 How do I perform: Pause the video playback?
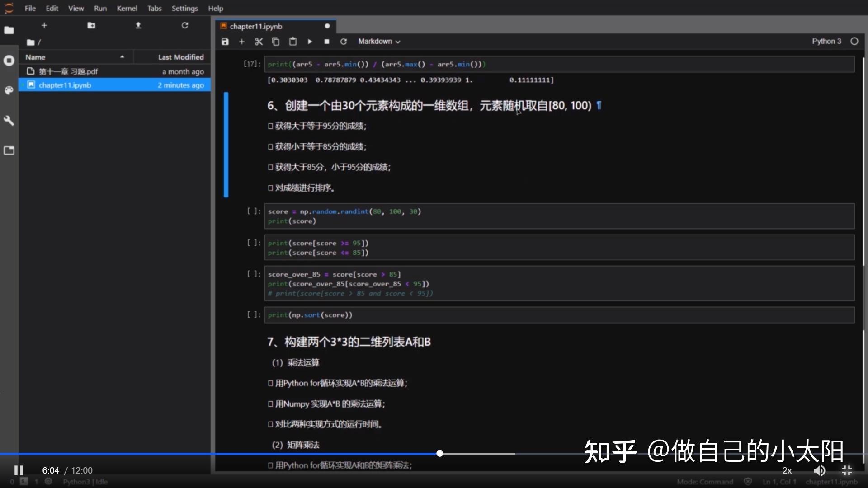(19, 470)
